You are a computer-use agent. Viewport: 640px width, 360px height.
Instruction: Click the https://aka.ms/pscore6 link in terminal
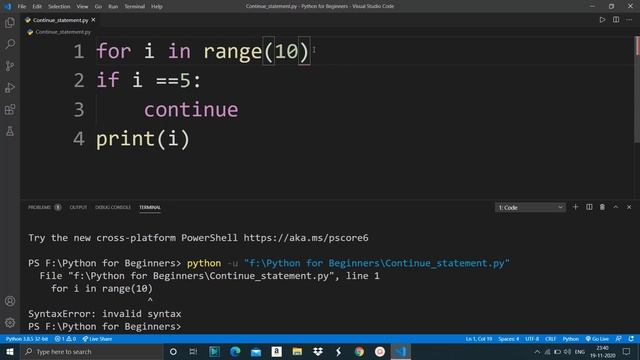(x=306, y=238)
